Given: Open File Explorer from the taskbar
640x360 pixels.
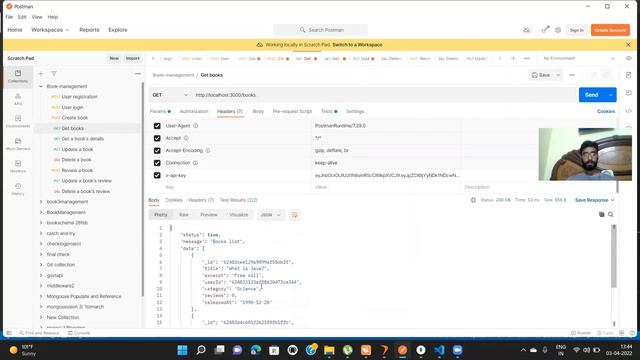Looking at the screenshot, I should coord(329,350).
